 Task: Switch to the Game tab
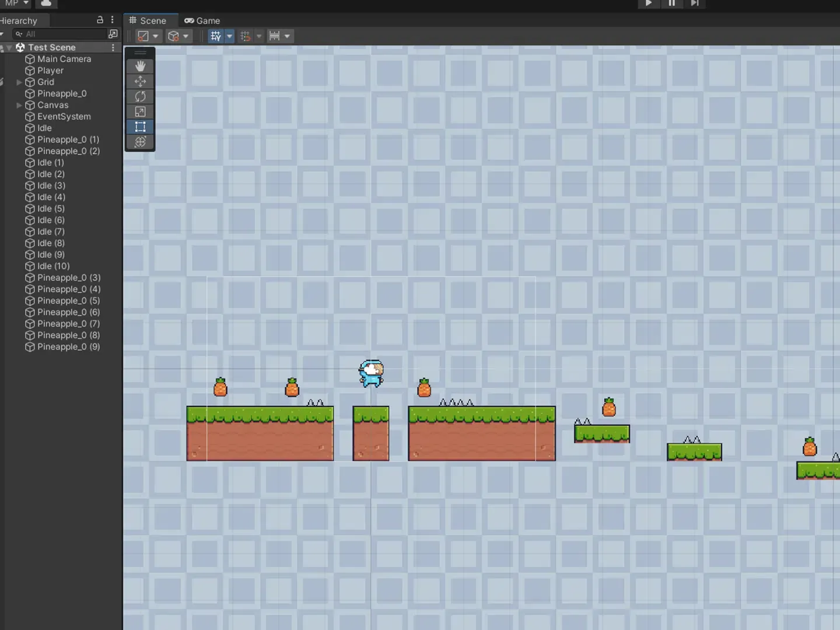[x=202, y=20]
